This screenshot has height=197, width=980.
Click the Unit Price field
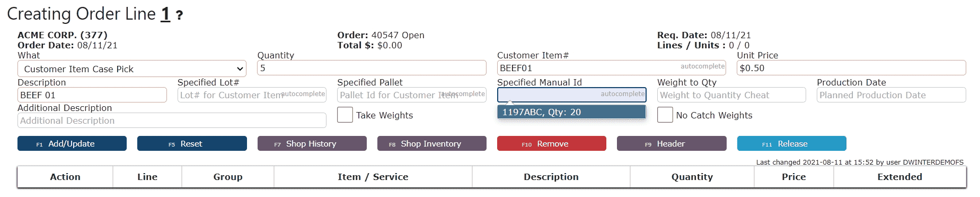[x=851, y=68]
